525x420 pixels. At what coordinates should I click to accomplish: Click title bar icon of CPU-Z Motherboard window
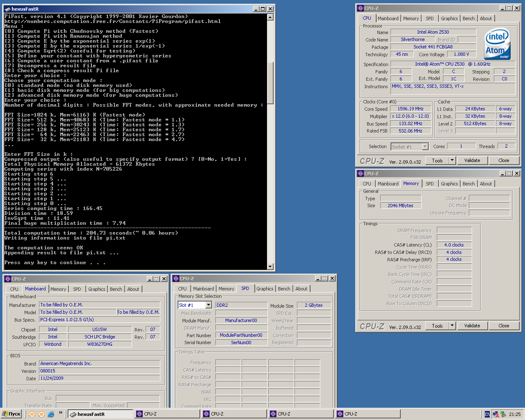(8, 279)
